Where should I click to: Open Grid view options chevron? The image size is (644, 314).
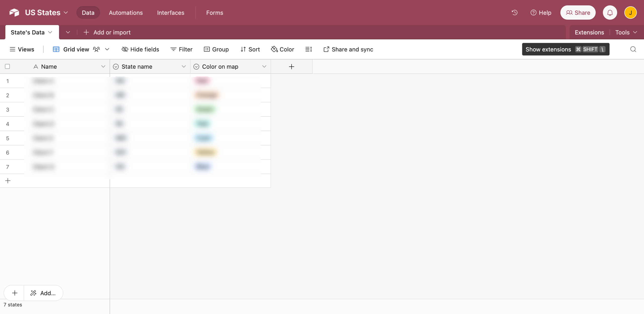[x=107, y=49]
